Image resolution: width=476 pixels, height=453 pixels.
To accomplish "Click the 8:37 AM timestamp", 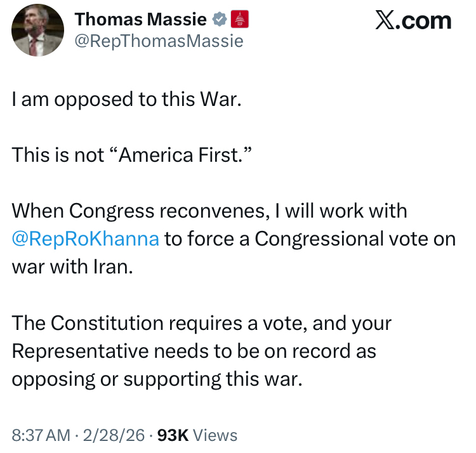I will pyautogui.click(x=41, y=435).
